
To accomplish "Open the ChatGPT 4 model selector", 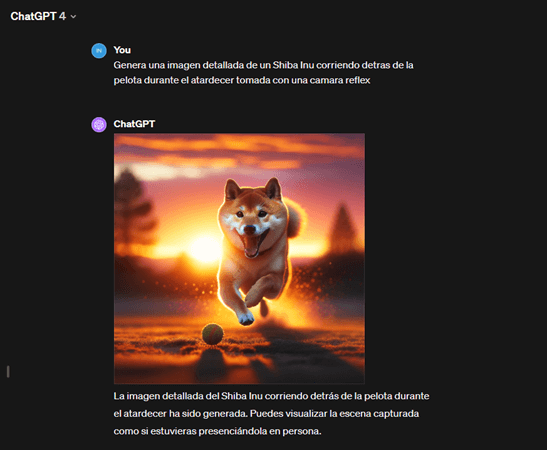I will coord(43,16).
